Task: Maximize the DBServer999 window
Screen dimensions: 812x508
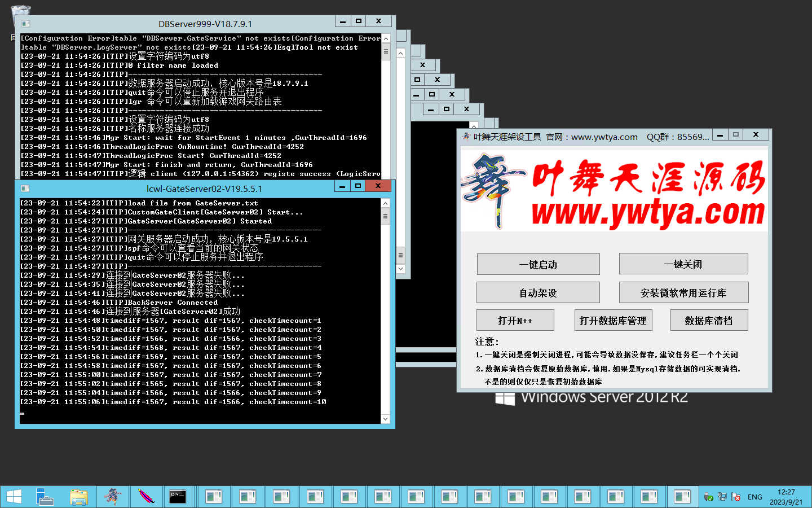Action: [358, 21]
